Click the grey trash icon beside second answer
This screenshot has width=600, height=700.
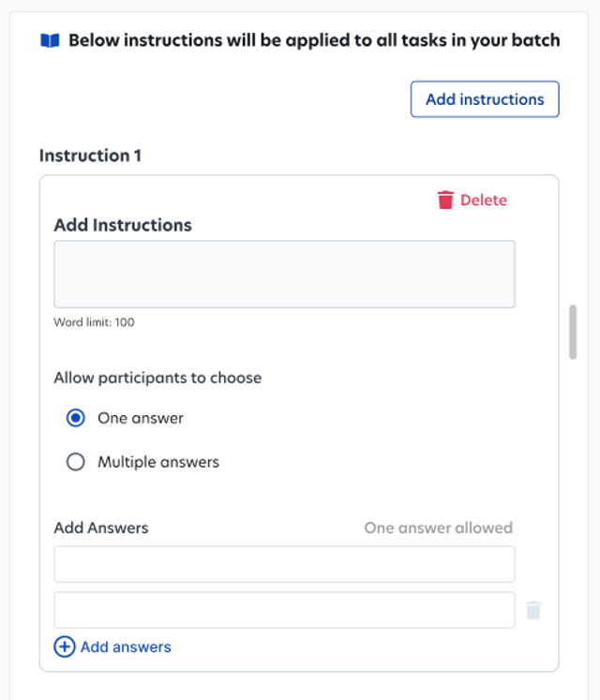(x=533, y=610)
